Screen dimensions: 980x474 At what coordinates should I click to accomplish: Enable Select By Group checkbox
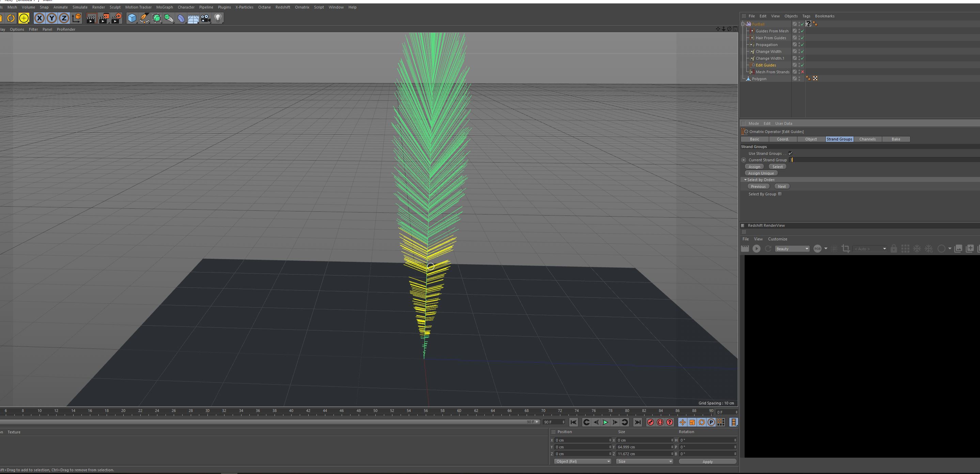(x=780, y=194)
